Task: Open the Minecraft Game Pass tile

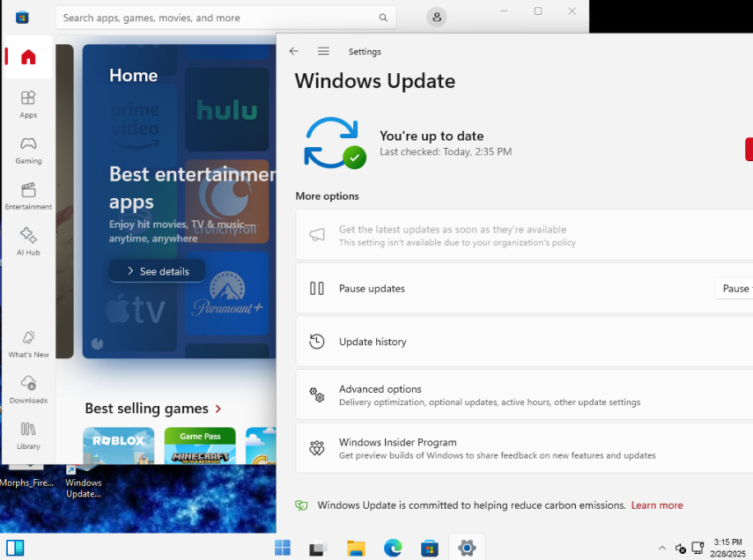Action: tap(200, 446)
